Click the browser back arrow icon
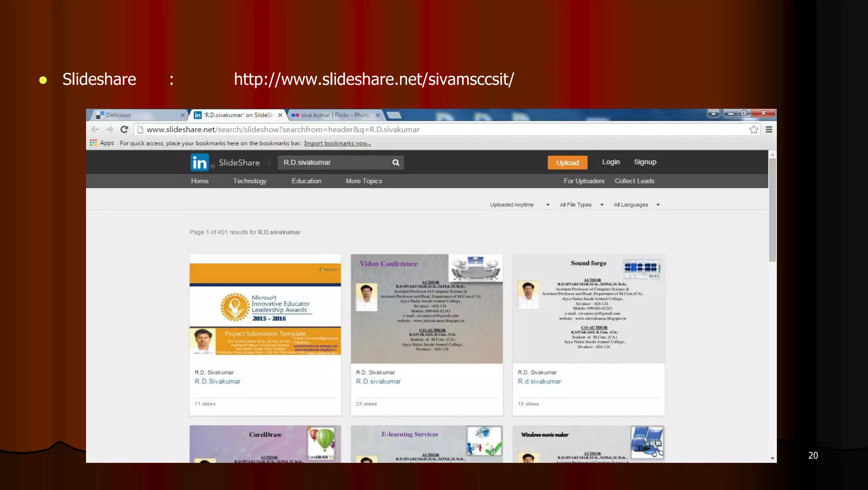 [95, 129]
